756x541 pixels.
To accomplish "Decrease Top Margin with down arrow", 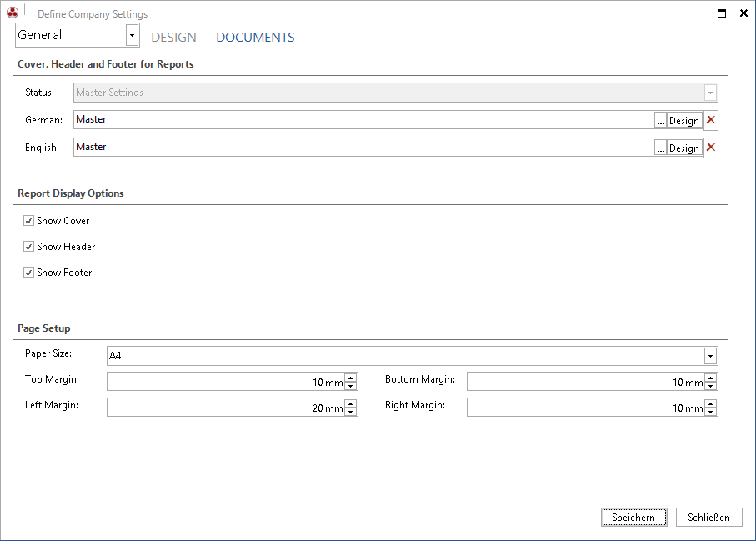I will pyautogui.click(x=351, y=386).
